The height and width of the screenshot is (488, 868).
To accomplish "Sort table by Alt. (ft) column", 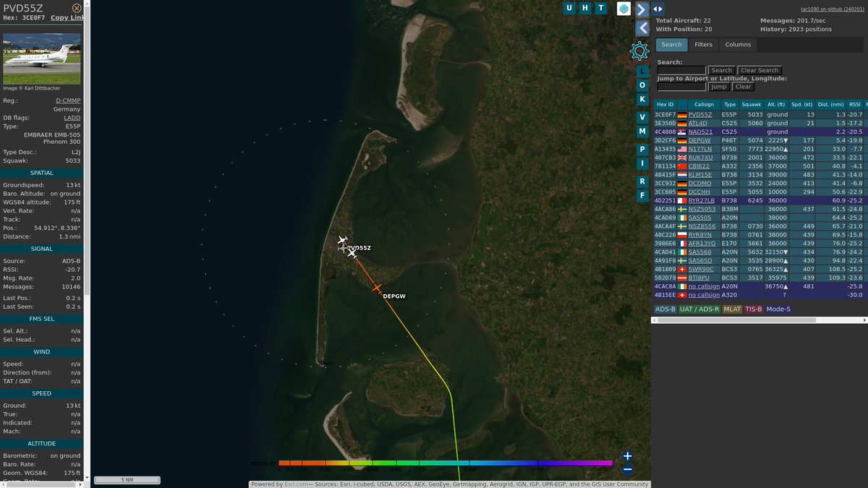I will tap(775, 105).
